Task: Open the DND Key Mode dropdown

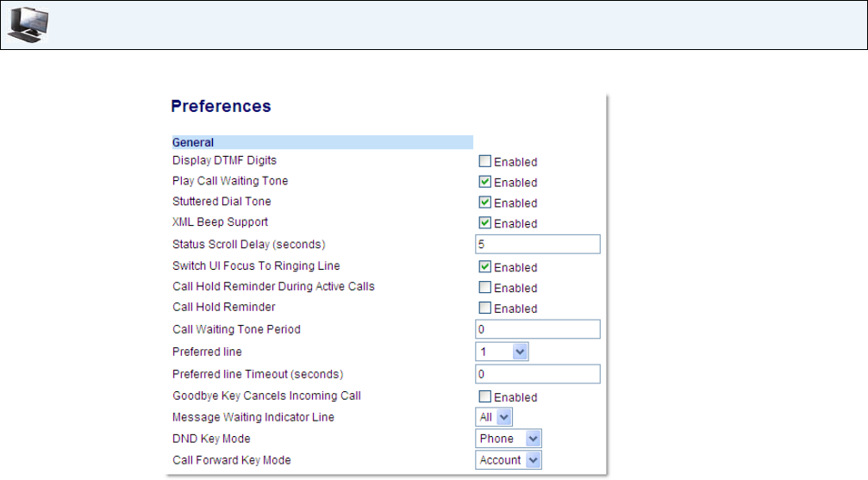Action: [x=509, y=439]
